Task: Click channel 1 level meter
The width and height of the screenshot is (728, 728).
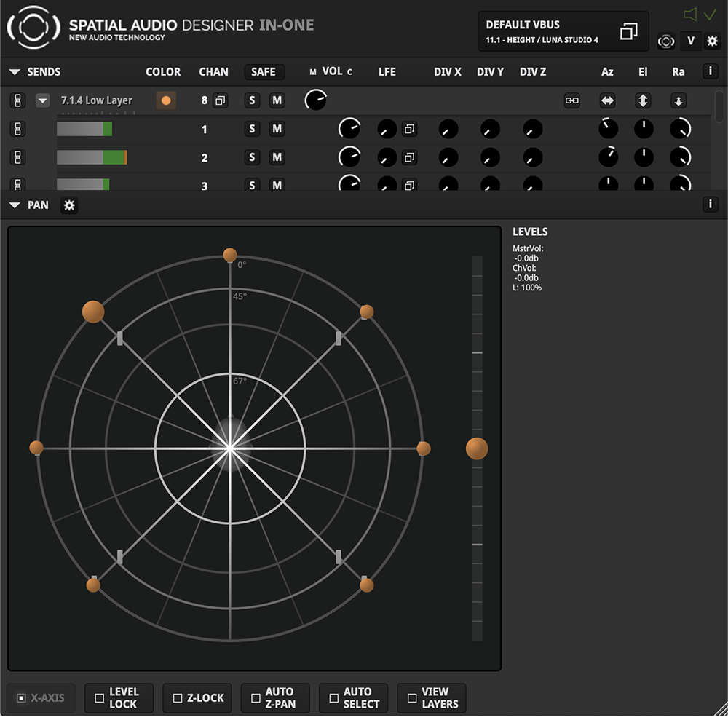Action: click(x=84, y=129)
